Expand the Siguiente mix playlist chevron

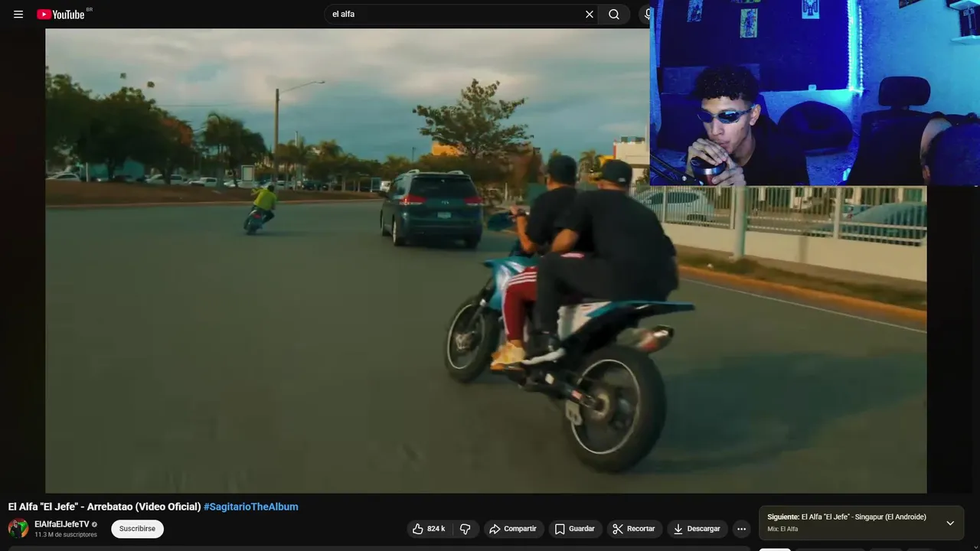[950, 523]
